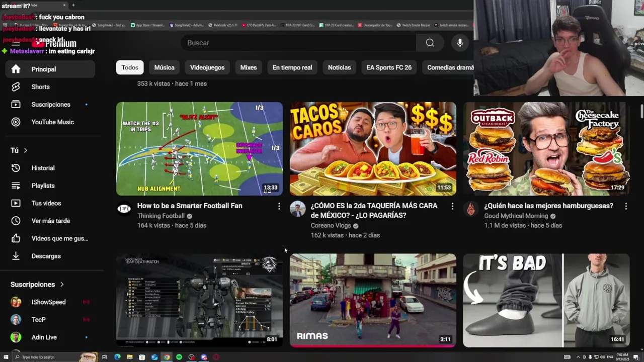This screenshot has height=362, width=644.
Task: Open the Coreano Vlogs channel avatar
Action: pyautogui.click(x=297, y=209)
